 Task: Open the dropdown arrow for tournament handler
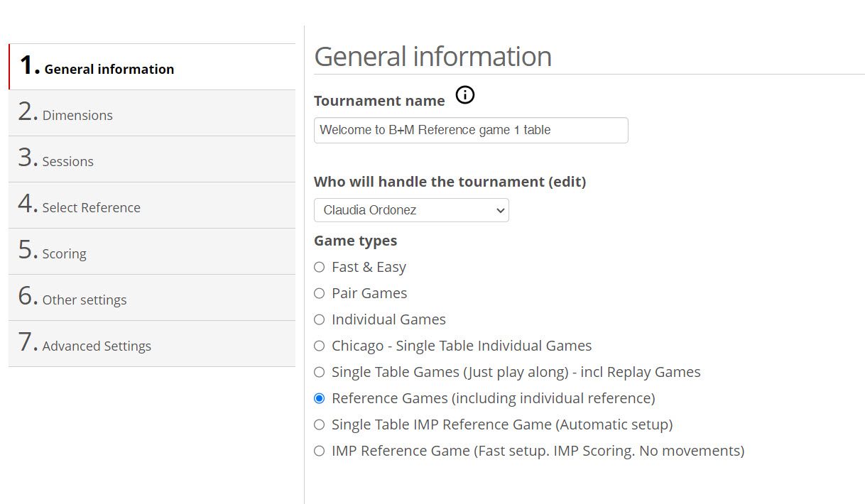(499, 210)
